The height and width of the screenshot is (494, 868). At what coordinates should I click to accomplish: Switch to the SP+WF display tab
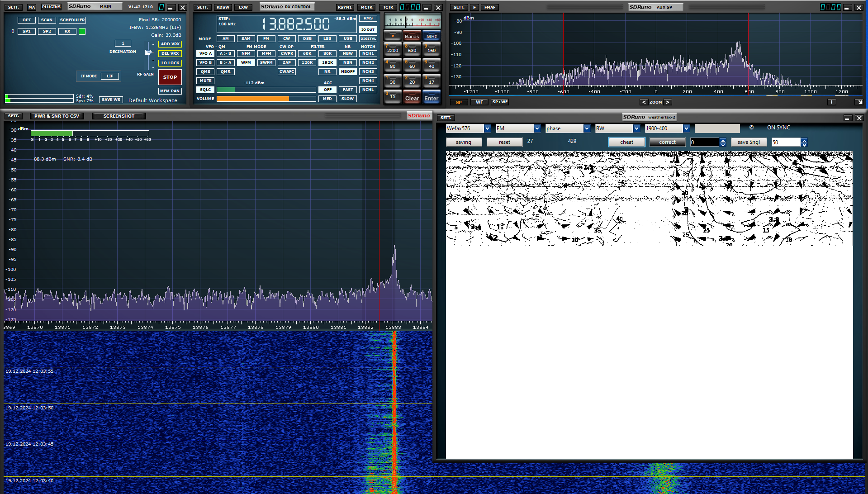click(500, 102)
